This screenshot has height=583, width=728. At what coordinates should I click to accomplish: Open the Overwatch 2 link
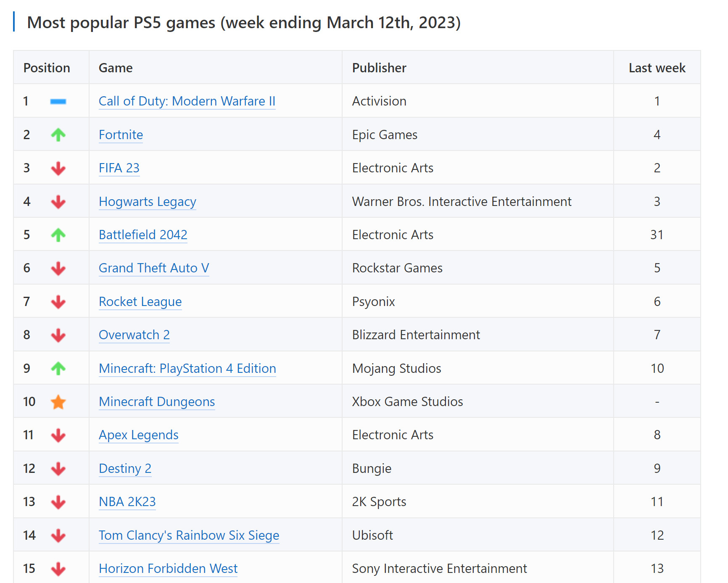coord(134,335)
